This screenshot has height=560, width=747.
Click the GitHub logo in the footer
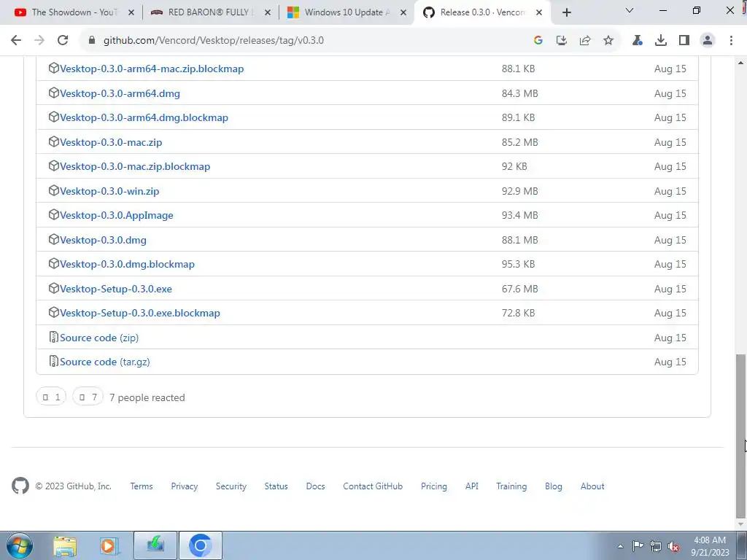coord(20,486)
